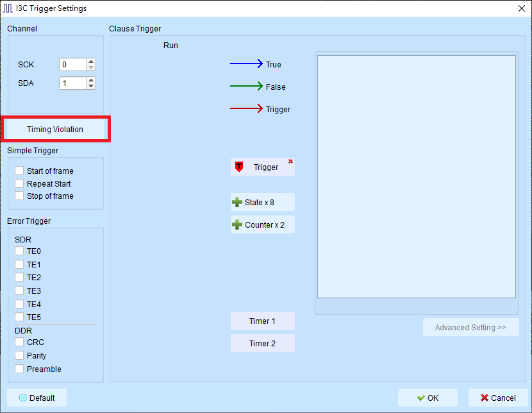This screenshot has height=413, width=532.
Task: Remove the Trigger block using its red X
Action: 290,162
